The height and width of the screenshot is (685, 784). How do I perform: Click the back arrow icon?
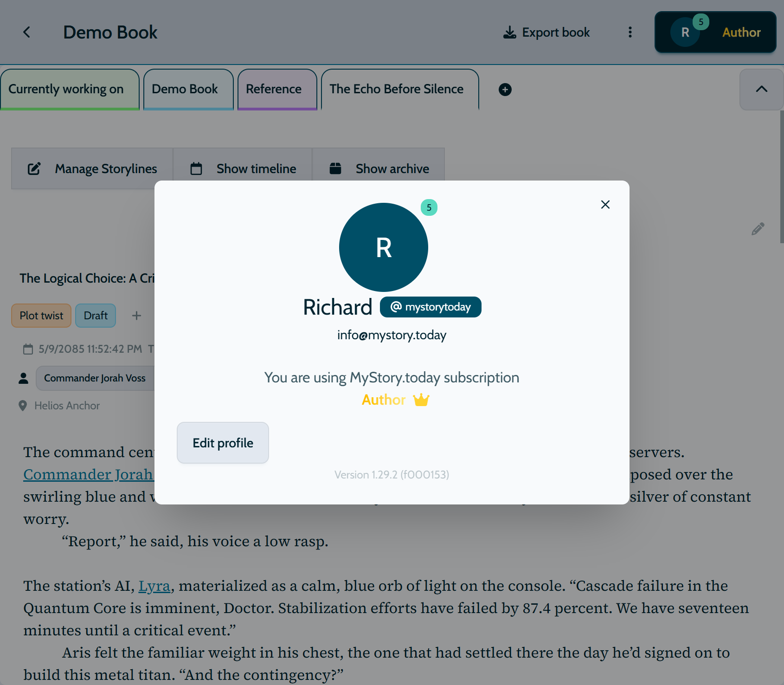pyautogui.click(x=27, y=32)
